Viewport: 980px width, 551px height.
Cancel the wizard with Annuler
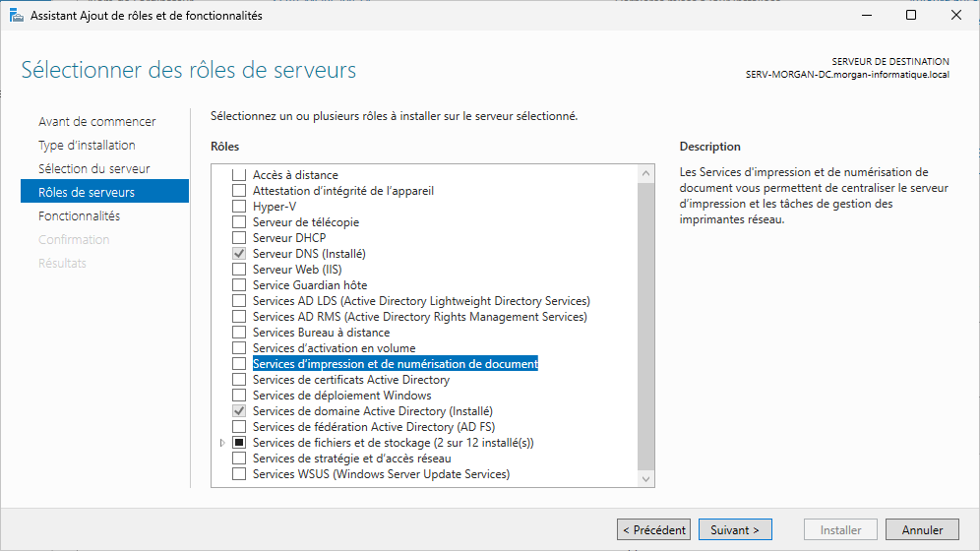922,530
